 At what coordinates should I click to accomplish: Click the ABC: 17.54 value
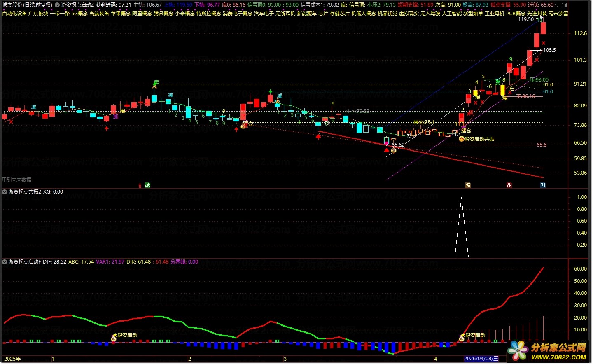pos(81,262)
